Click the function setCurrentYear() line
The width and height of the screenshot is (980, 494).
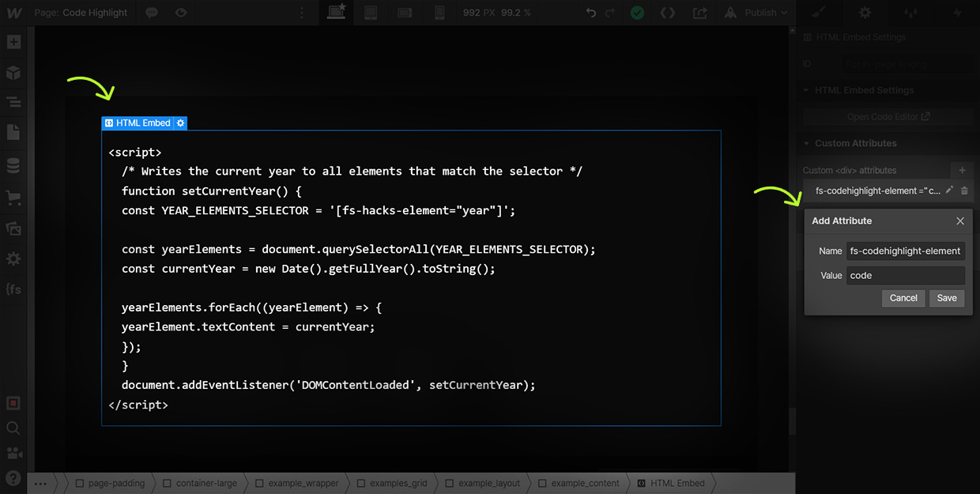coord(212,190)
